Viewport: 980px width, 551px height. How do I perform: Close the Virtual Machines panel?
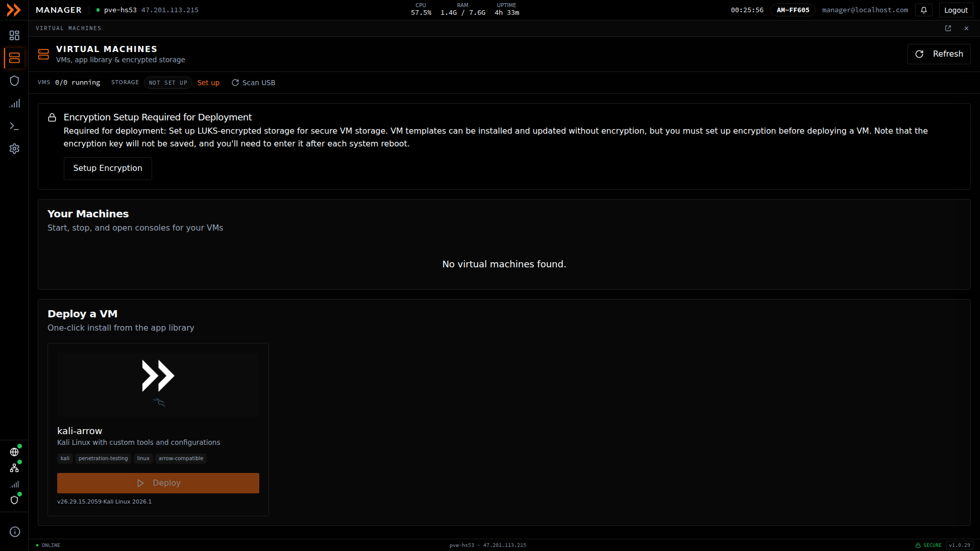coord(966,29)
